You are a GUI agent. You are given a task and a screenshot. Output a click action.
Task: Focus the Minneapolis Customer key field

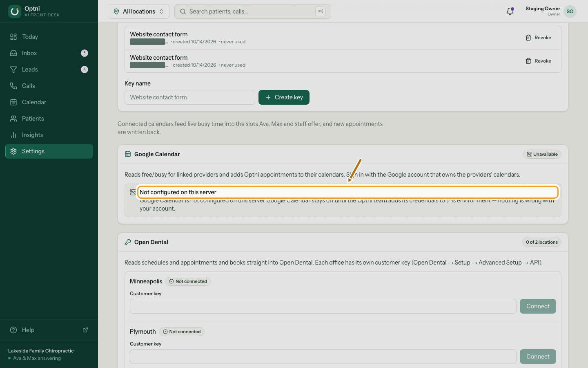coord(323,306)
